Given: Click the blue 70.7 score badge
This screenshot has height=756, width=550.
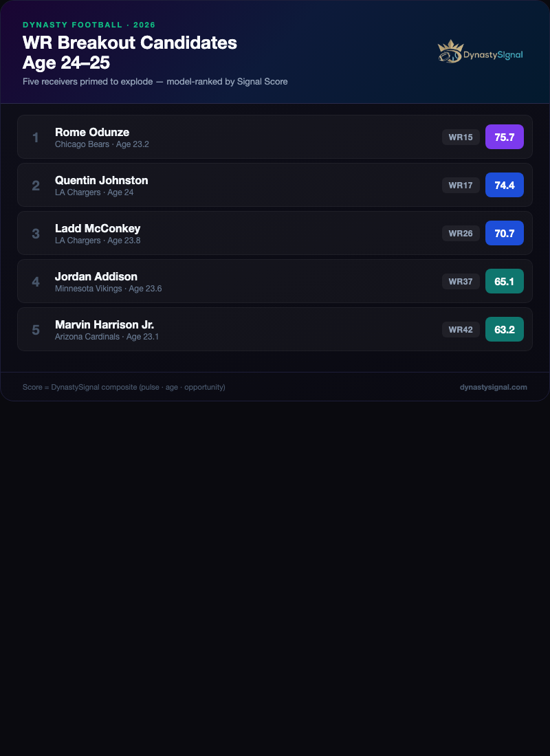Looking at the screenshot, I should pos(504,233).
